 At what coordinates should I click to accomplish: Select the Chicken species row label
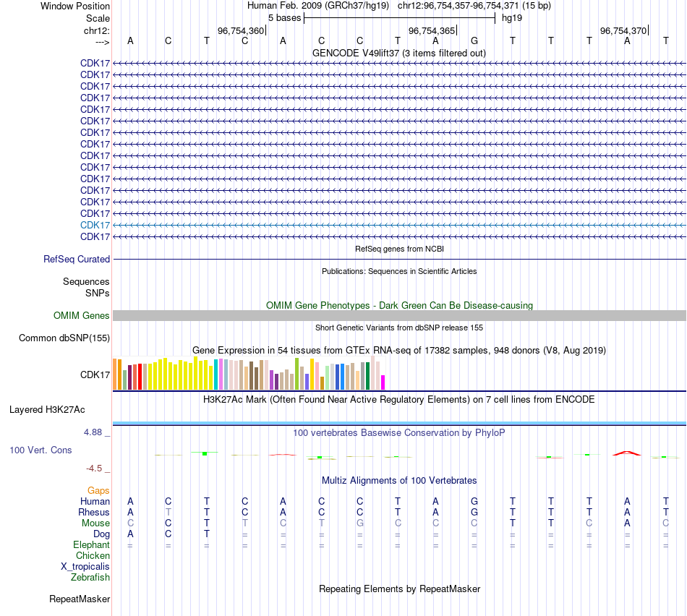click(93, 555)
